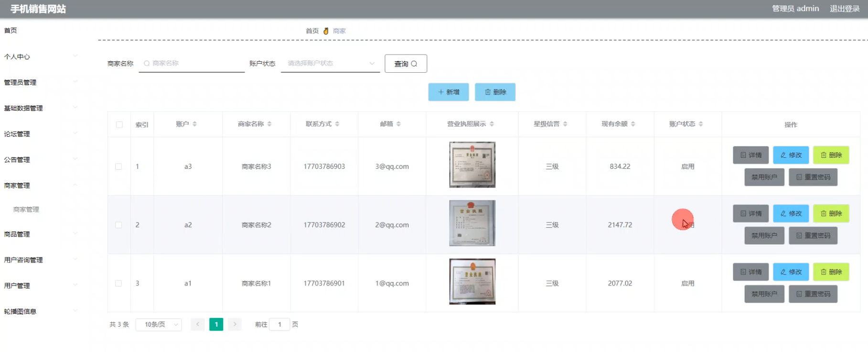
Task: Check the row for account a2
Action: click(118, 225)
